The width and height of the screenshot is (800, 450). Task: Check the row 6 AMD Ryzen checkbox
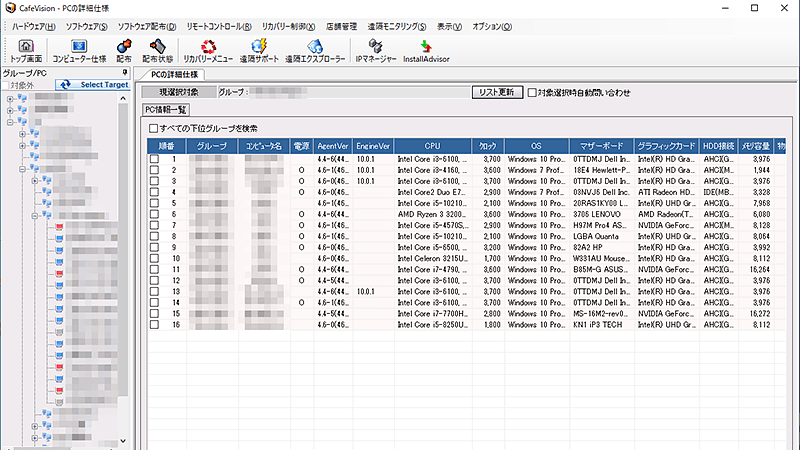pos(154,214)
